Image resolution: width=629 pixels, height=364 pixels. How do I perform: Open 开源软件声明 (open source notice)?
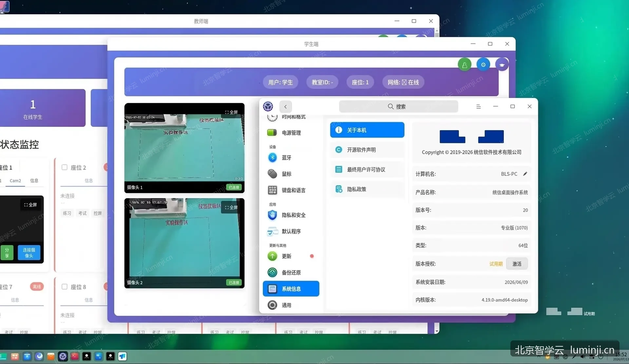tap(367, 150)
